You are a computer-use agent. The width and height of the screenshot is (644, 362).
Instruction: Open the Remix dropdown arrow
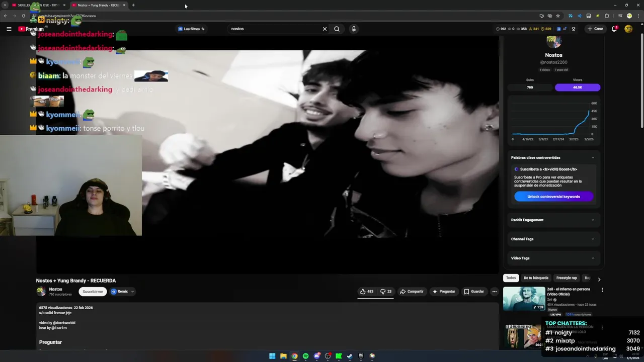[133, 292]
